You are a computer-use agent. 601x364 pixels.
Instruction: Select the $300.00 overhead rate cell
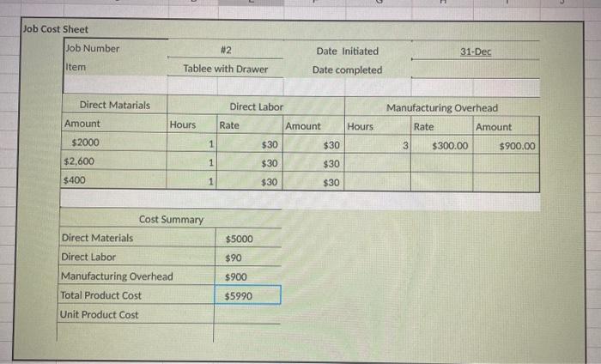[x=442, y=146]
